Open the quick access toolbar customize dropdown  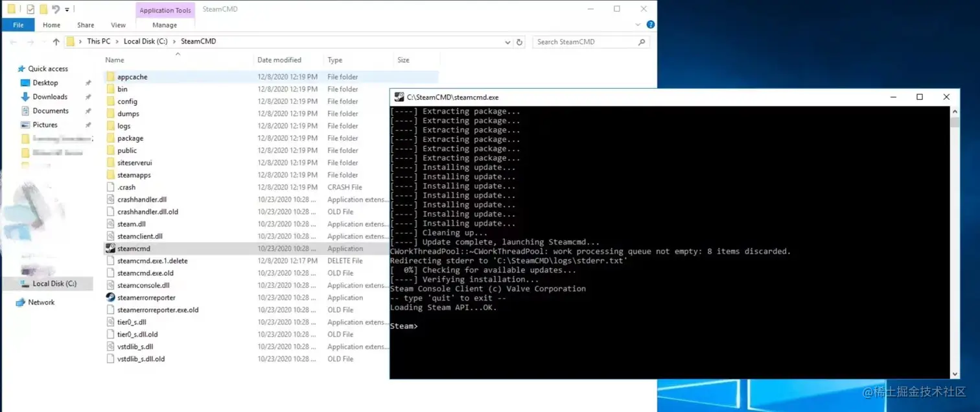click(x=67, y=10)
